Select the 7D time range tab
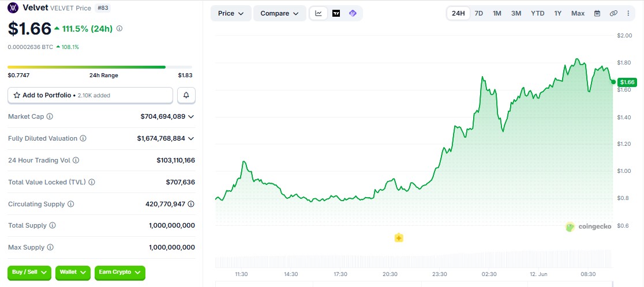The width and height of the screenshot is (644, 287). click(479, 13)
